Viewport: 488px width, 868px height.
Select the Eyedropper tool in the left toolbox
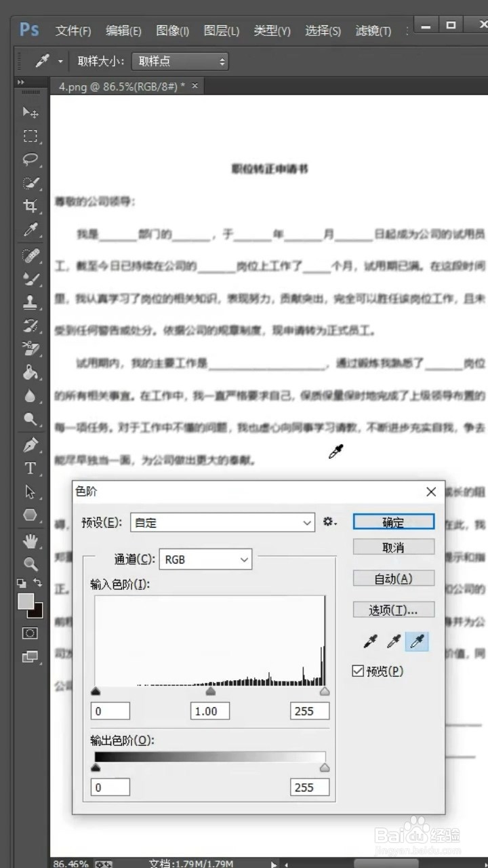(x=30, y=230)
